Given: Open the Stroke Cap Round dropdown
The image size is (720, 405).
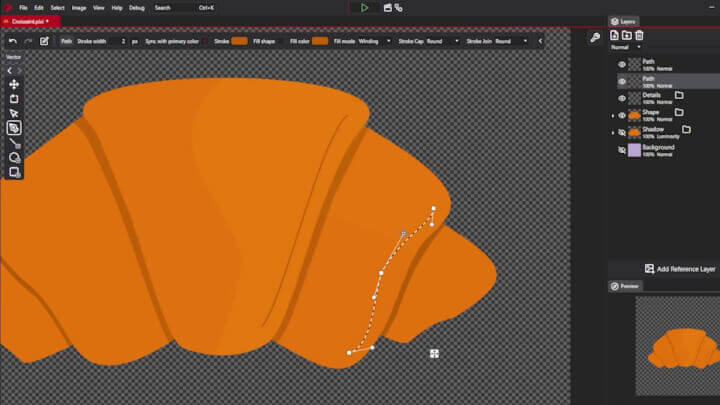Looking at the screenshot, I should (442, 41).
